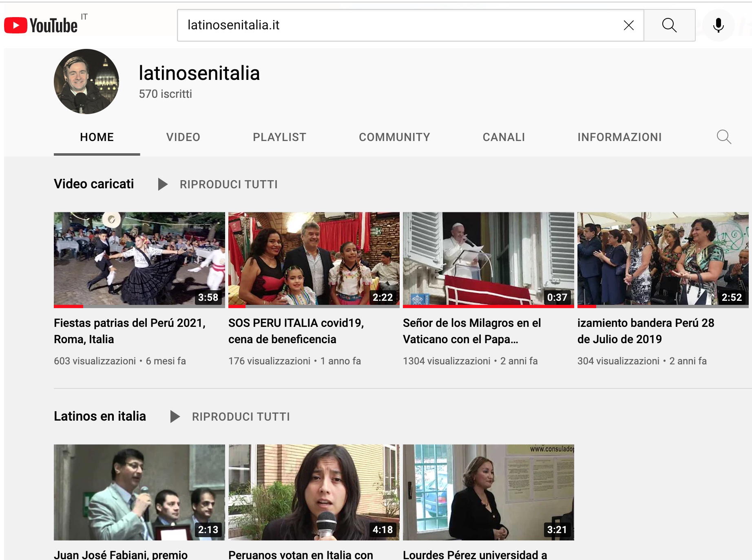752x560 pixels.
Task: Click progress bar under 2:52 video
Action: click(x=663, y=306)
